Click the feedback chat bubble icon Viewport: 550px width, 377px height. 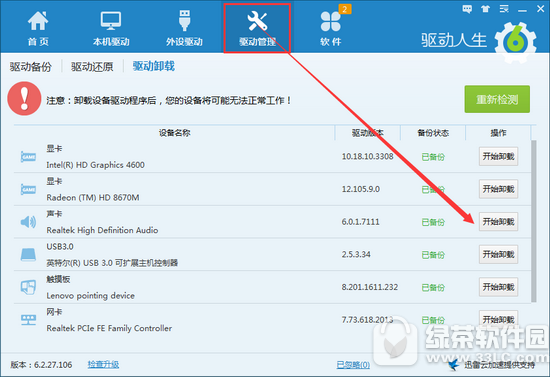click(x=467, y=9)
